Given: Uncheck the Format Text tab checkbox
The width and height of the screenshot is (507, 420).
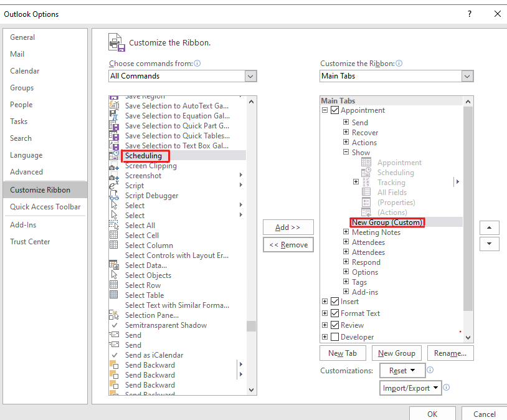Looking at the screenshot, I should (334, 313).
